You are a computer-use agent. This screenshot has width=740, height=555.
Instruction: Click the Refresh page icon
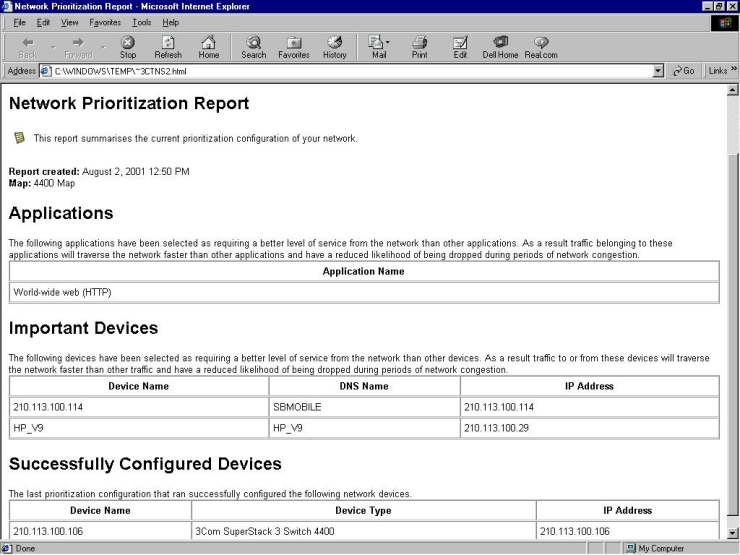point(170,44)
